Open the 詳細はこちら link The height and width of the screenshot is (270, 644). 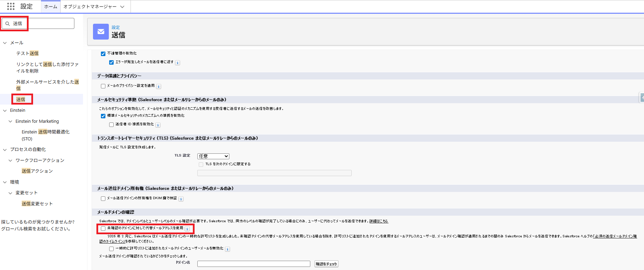(379, 221)
